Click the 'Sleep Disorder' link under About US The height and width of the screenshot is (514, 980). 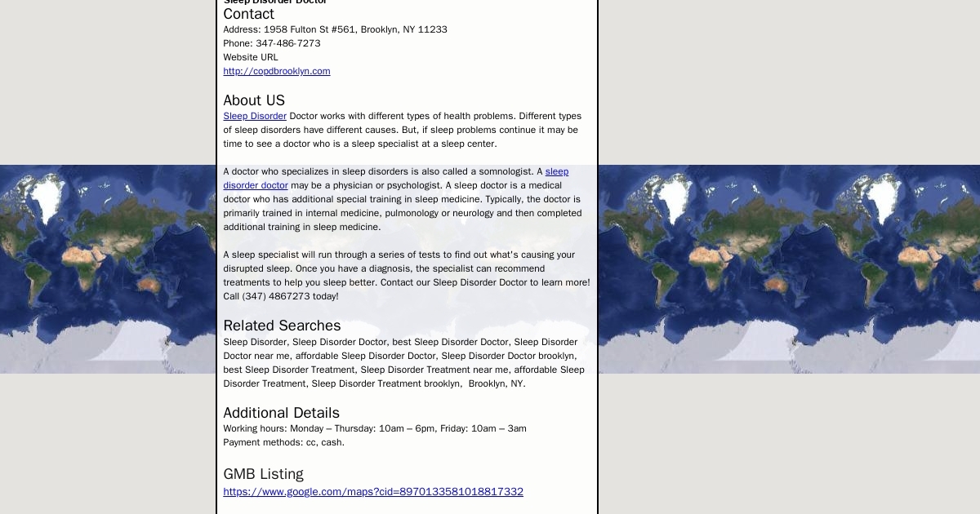255,116
